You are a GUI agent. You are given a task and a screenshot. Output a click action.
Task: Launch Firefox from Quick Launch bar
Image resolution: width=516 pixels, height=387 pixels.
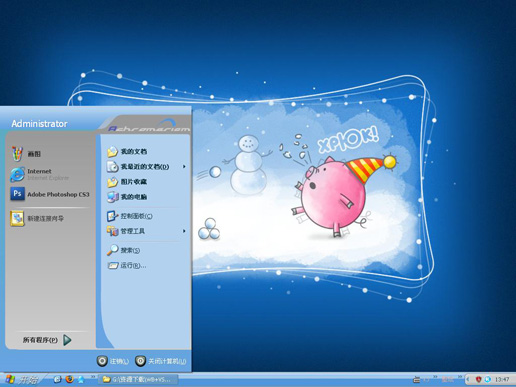[x=69, y=379]
